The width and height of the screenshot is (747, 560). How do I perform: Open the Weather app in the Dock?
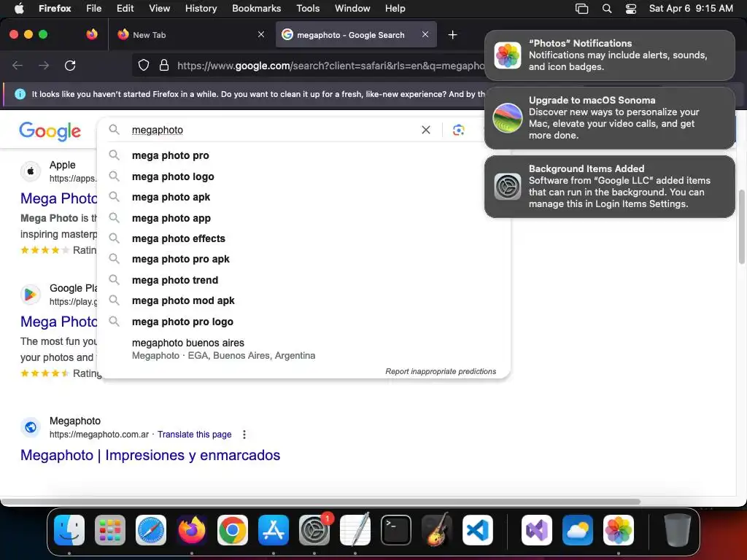click(x=578, y=530)
